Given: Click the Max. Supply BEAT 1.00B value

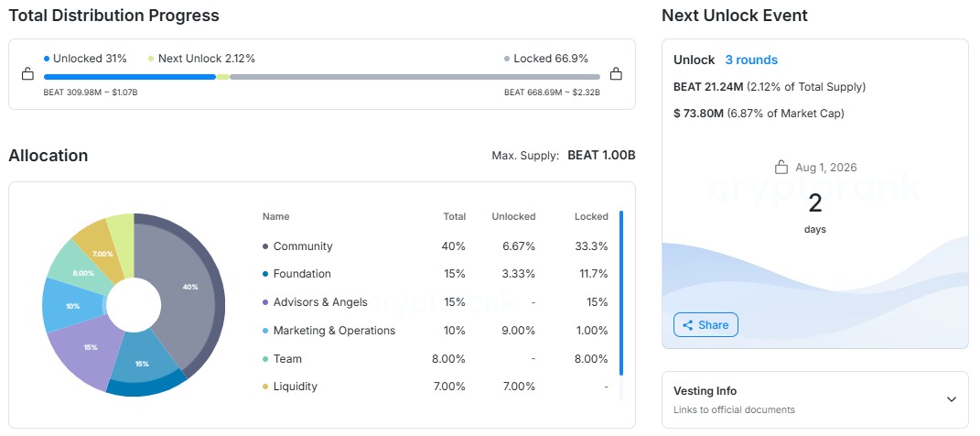Looking at the screenshot, I should 601,155.
